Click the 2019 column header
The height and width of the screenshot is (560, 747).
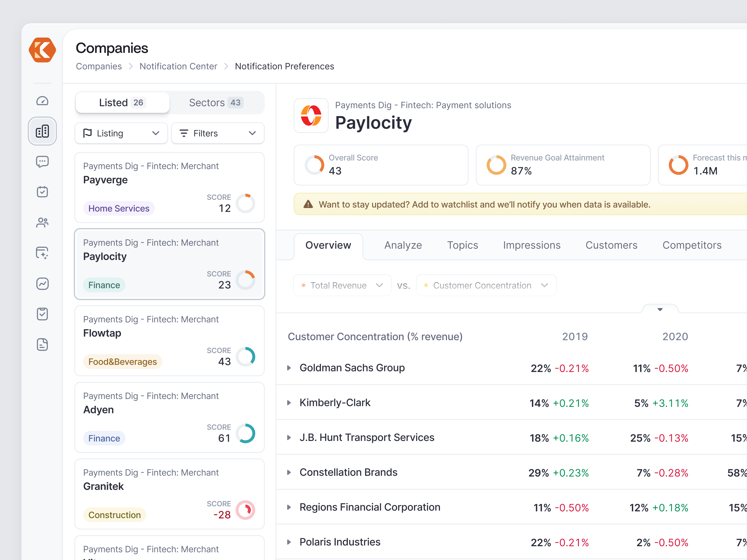(575, 336)
